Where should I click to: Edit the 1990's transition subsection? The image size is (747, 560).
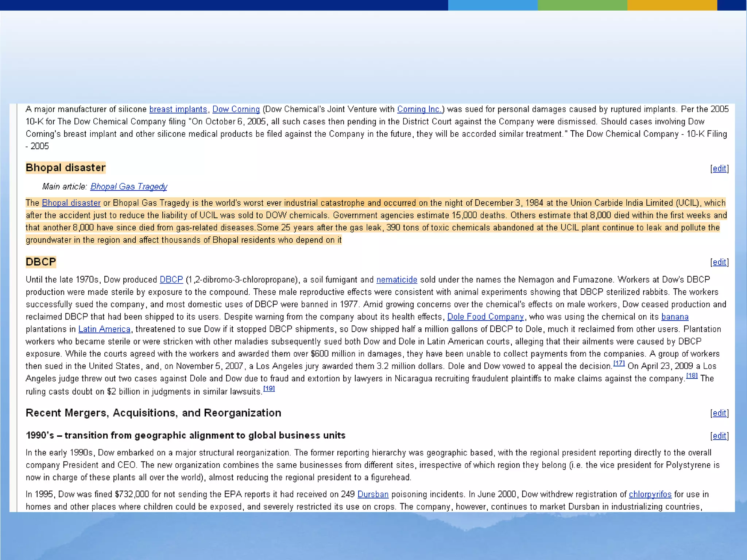tap(719, 436)
